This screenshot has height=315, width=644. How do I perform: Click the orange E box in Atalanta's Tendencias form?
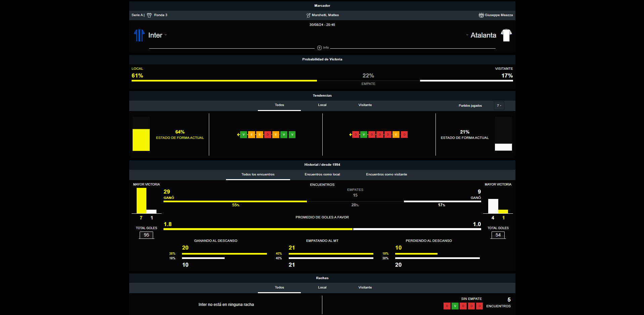[x=396, y=135]
